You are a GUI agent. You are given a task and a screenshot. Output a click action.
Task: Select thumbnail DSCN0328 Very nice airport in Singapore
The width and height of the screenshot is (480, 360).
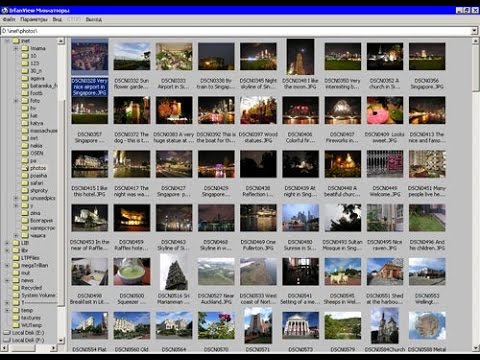(x=89, y=56)
